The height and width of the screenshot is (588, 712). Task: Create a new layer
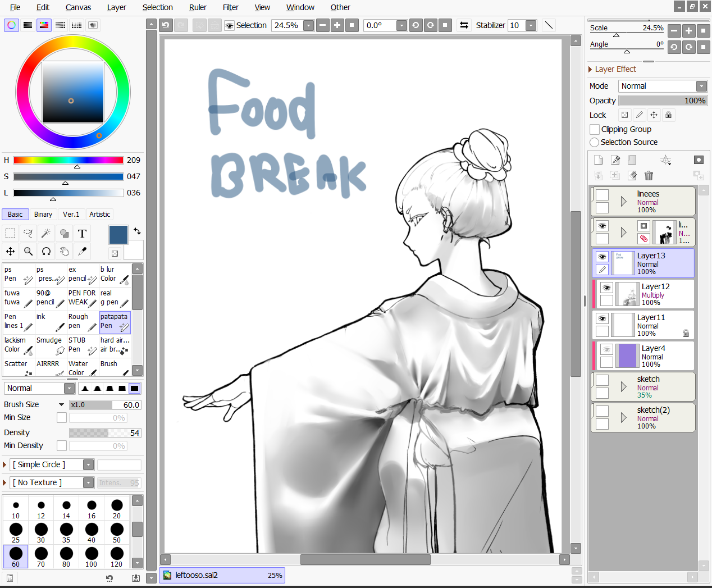(599, 160)
